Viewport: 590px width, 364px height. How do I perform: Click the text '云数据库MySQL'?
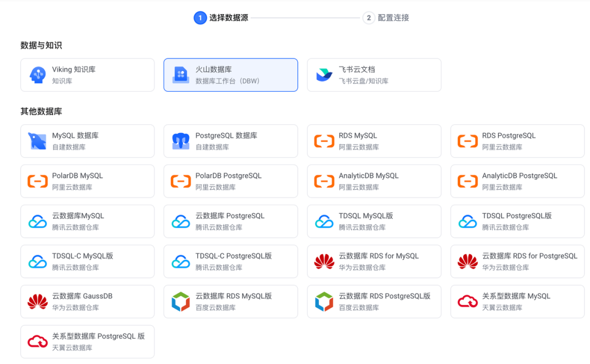click(x=78, y=216)
